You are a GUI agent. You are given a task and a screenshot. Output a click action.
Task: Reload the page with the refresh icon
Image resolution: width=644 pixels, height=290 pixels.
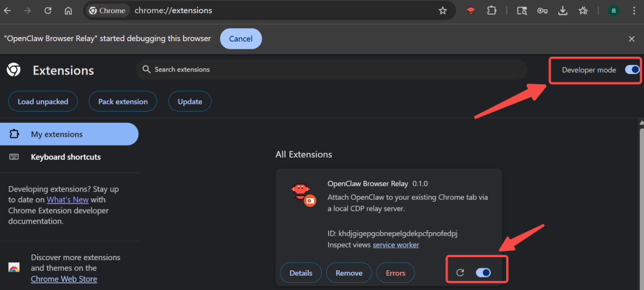tap(48, 11)
